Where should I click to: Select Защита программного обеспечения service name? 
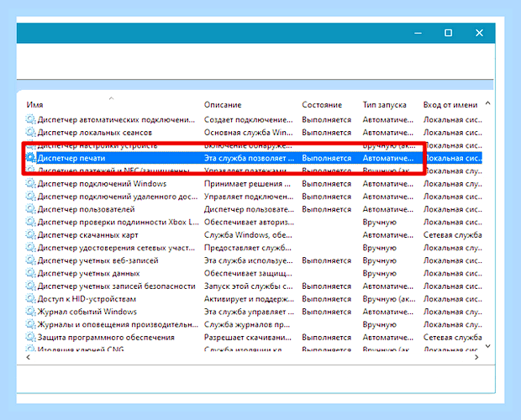[x=106, y=337]
